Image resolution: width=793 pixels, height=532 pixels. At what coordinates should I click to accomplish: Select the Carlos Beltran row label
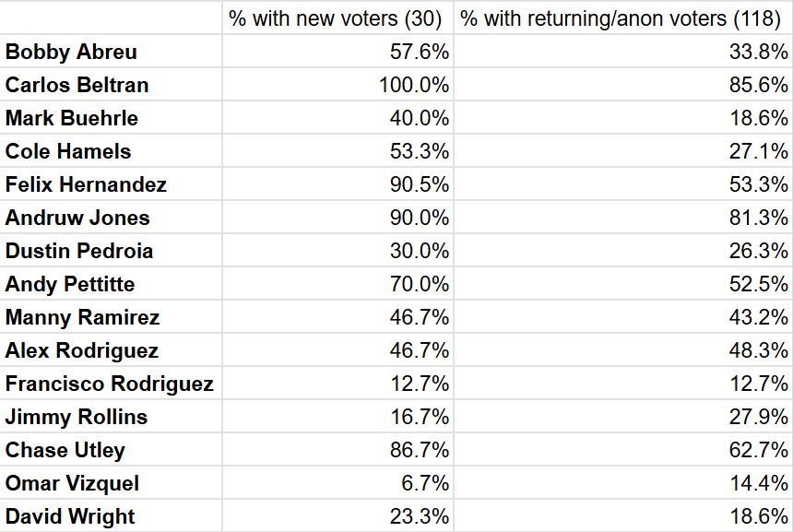[x=77, y=86]
